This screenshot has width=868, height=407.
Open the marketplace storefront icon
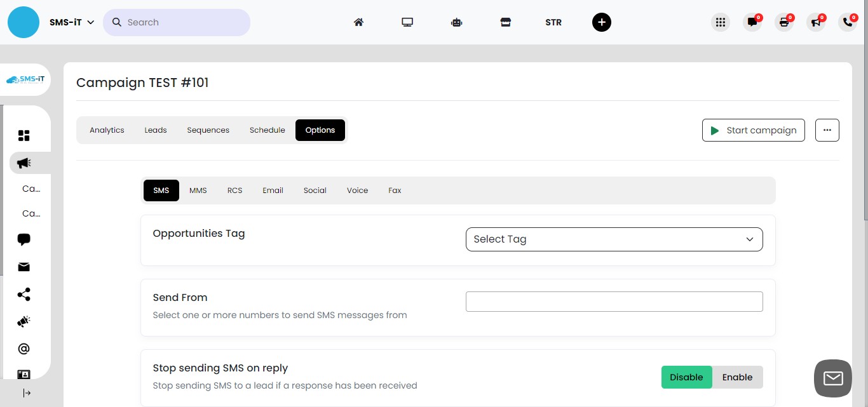coord(505,22)
